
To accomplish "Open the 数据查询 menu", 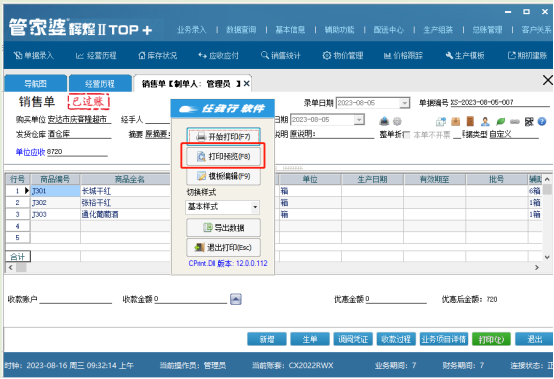I will [x=241, y=30].
